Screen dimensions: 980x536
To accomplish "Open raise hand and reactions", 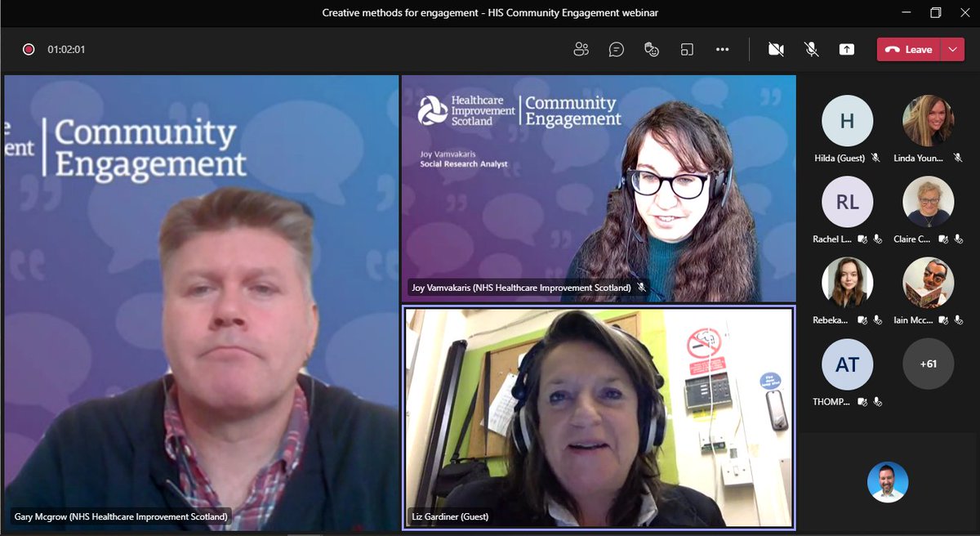I will (652, 49).
